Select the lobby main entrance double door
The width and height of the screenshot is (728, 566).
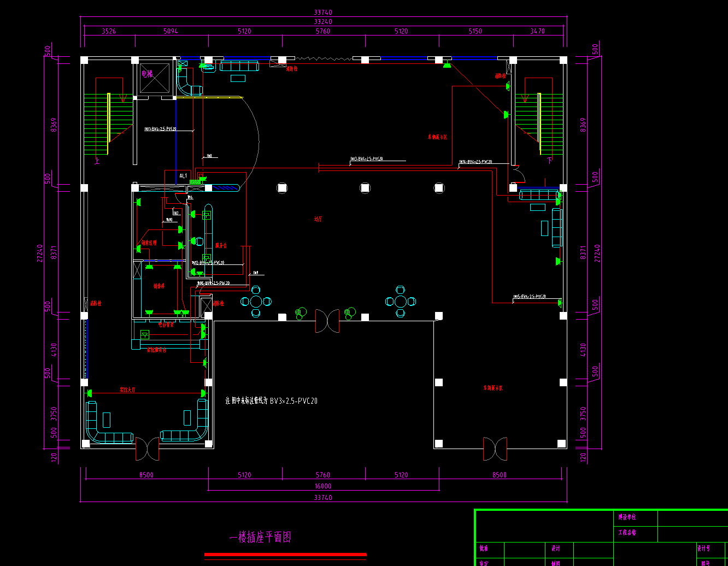327,321
